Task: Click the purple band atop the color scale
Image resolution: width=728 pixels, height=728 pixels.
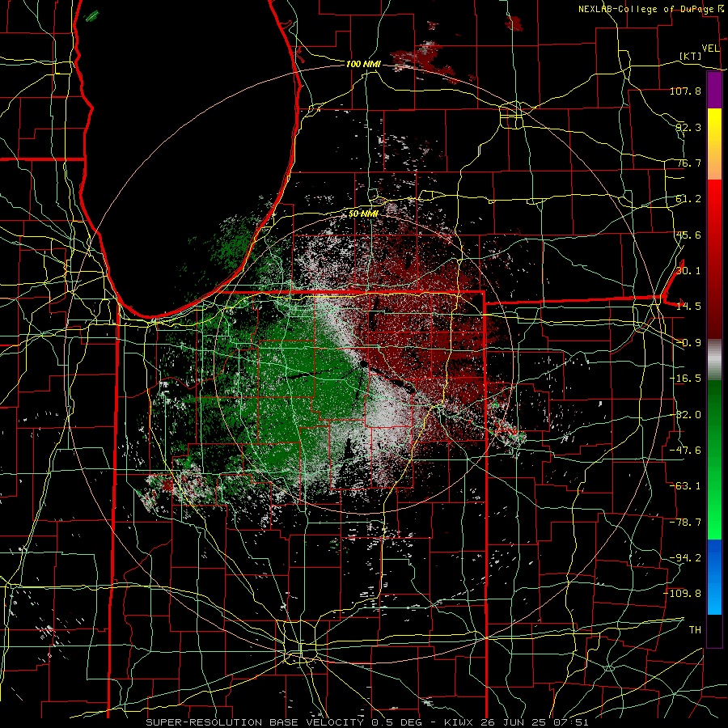Action: tap(714, 90)
